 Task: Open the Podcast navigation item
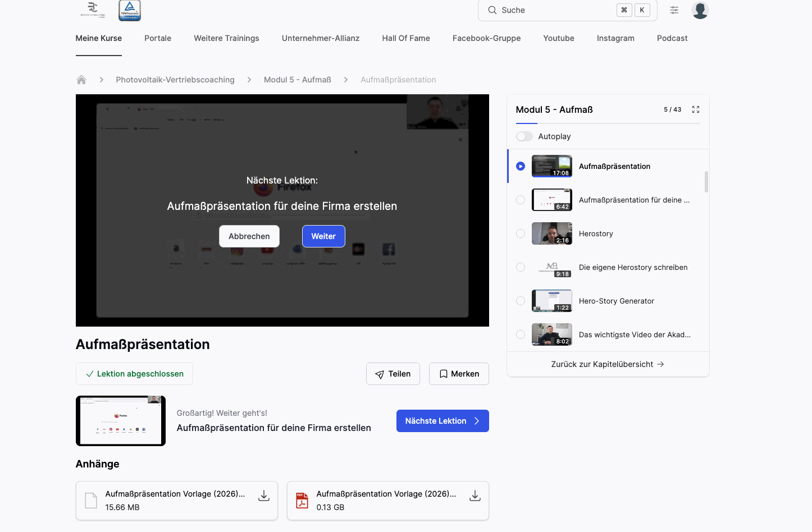point(672,38)
